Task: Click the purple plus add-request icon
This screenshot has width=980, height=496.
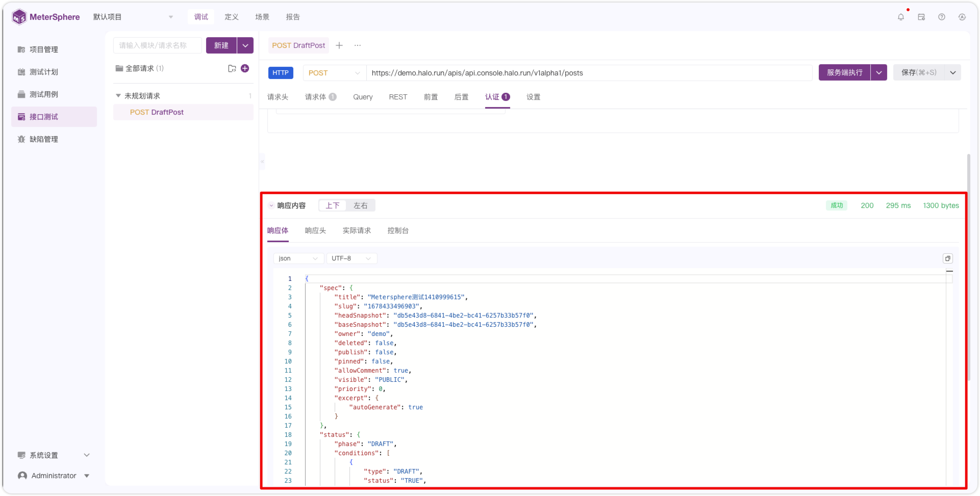Action: [245, 68]
